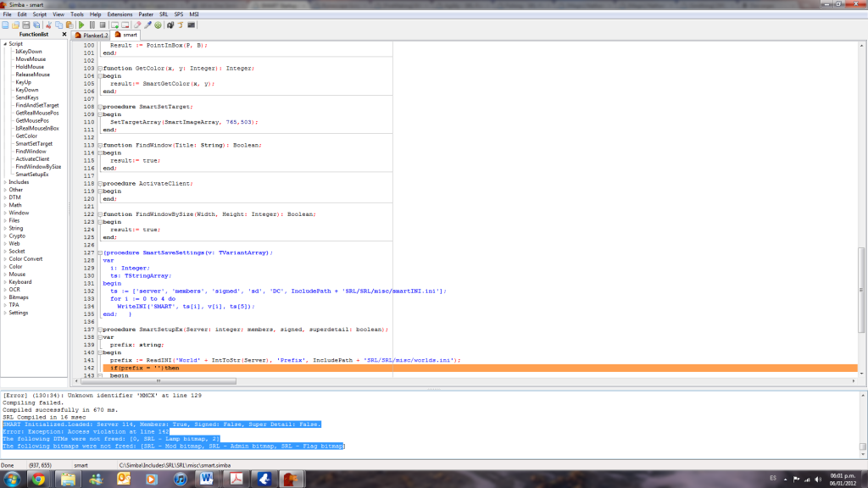Click the Save script toolbar icon
Image resolution: width=868 pixels, height=488 pixels.
coord(27,25)
